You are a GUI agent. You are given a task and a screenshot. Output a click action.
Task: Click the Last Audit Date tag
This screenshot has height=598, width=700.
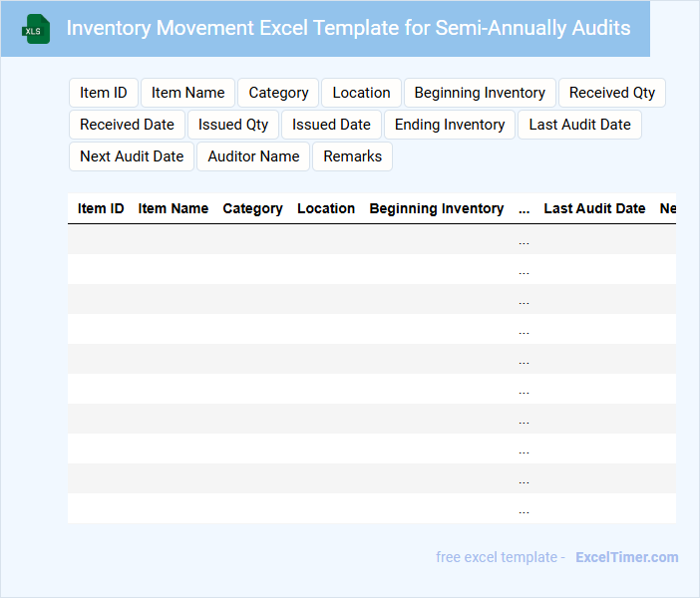point(579,125)
